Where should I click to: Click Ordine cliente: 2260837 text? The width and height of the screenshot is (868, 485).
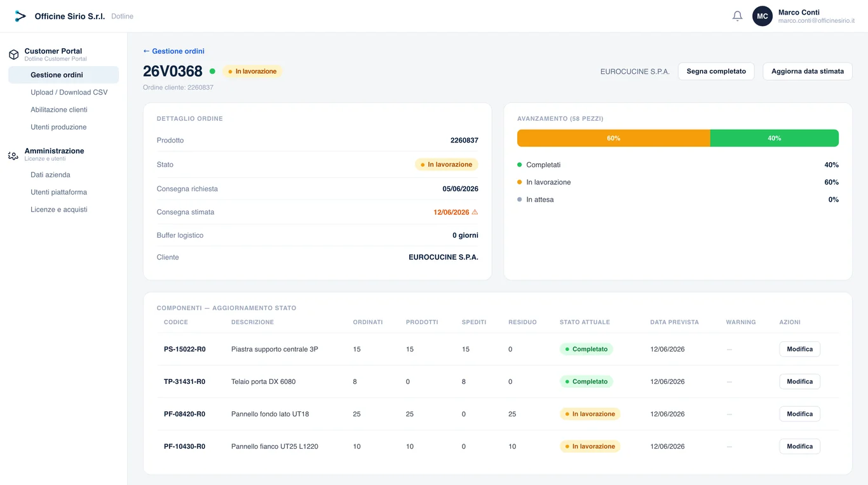[178, 87]
